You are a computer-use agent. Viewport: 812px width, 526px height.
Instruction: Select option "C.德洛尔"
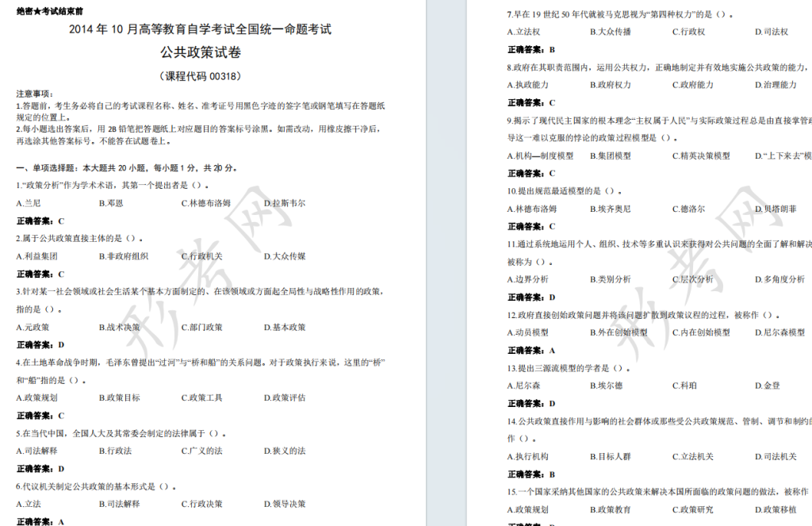coord(689,209)
